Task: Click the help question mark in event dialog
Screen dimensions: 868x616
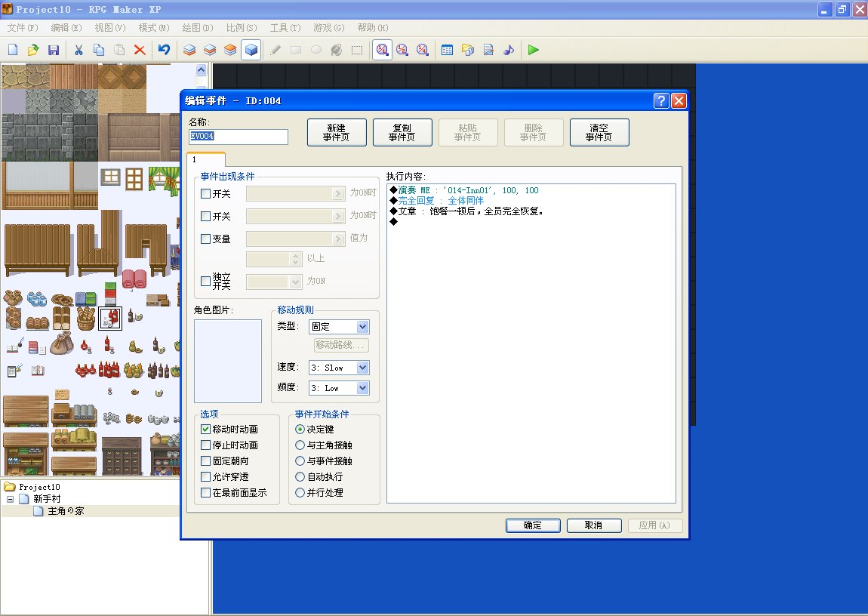Action: pos(661,100)
